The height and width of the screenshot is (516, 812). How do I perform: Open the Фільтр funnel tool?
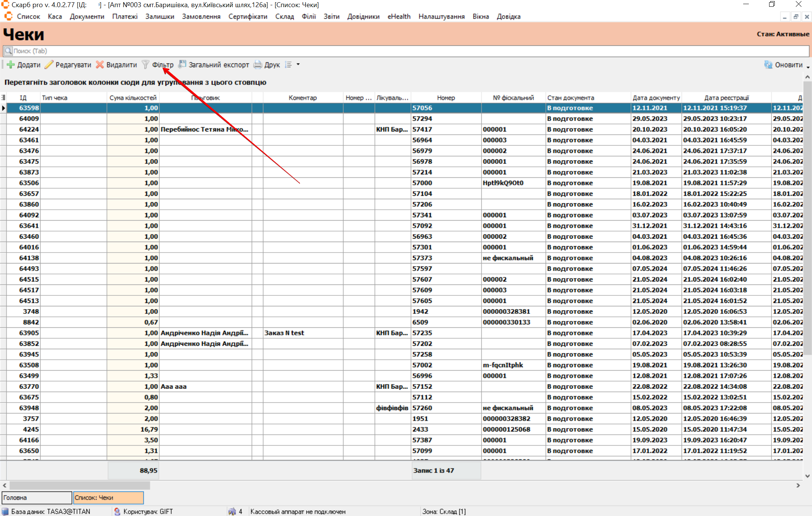coord(146,65)
